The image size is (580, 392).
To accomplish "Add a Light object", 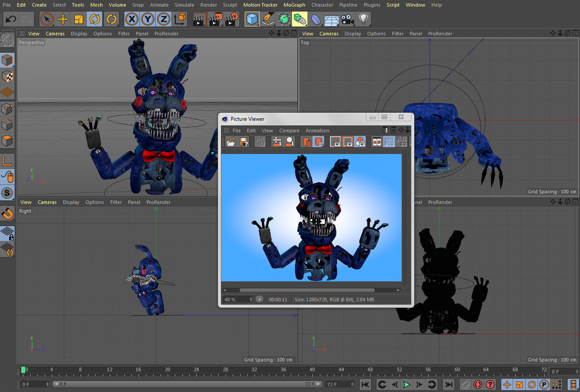I will [363, 19].
